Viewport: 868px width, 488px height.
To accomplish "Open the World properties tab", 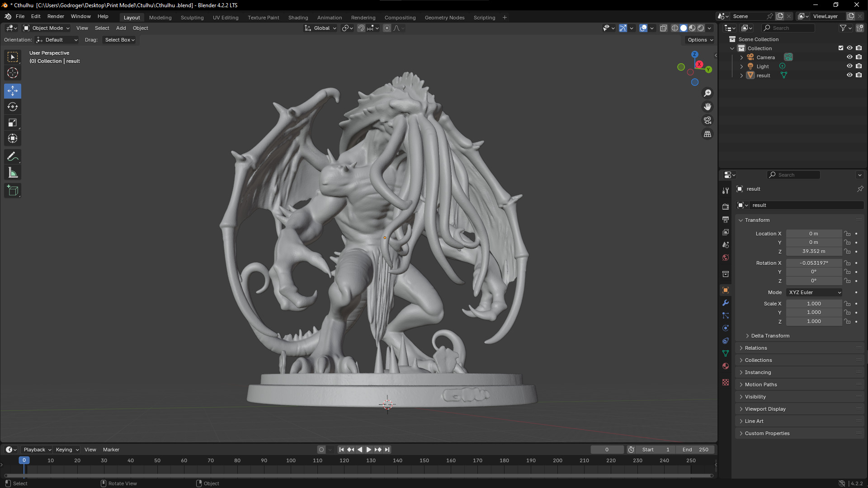I will click(x=726, y=258).
